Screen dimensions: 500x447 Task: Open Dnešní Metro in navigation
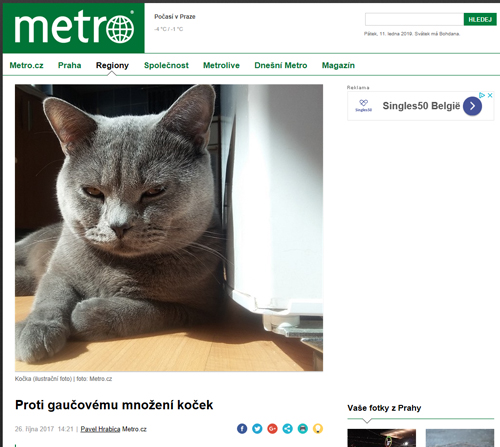281,65
